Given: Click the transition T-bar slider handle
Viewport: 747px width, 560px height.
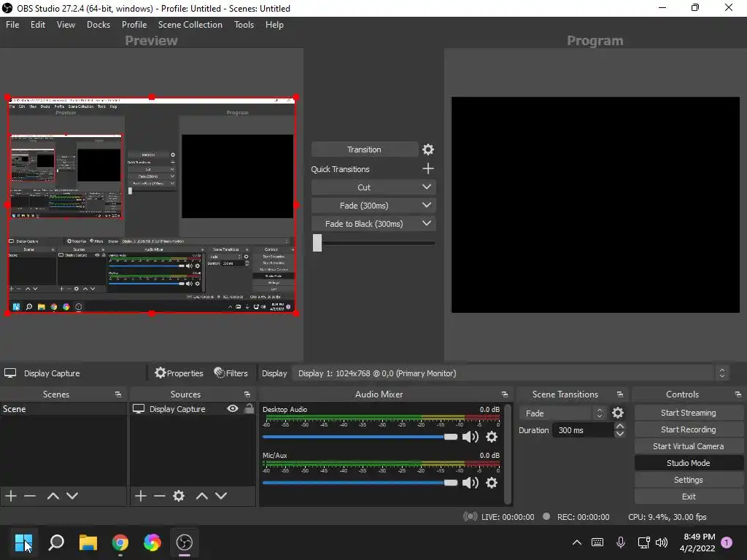Looking at the screenshot, I should (317, 243).
